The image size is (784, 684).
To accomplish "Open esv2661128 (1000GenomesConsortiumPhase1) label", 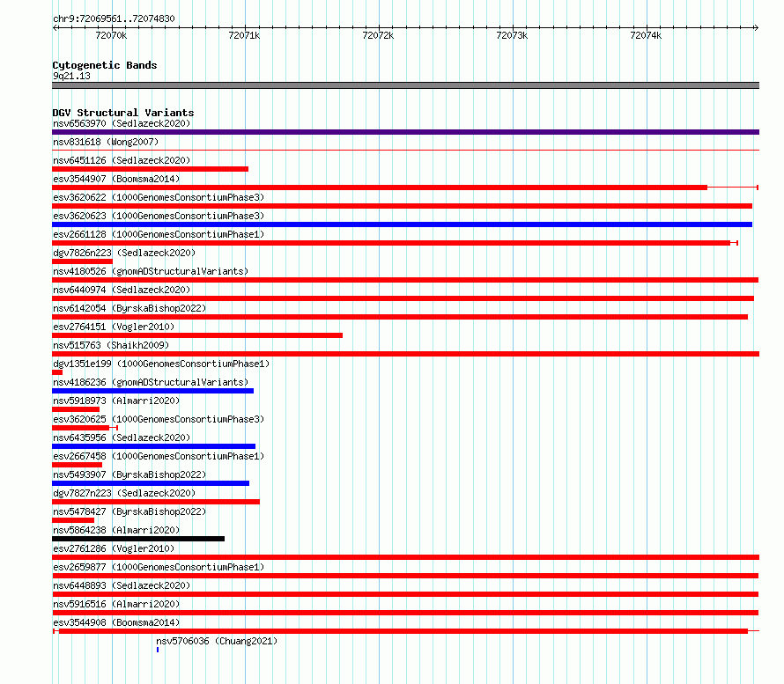I will coord(159,234).
